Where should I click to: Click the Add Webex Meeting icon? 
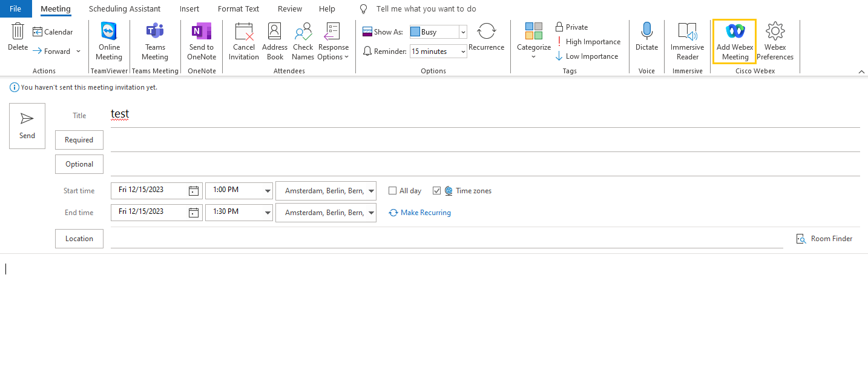click(735, 32)
